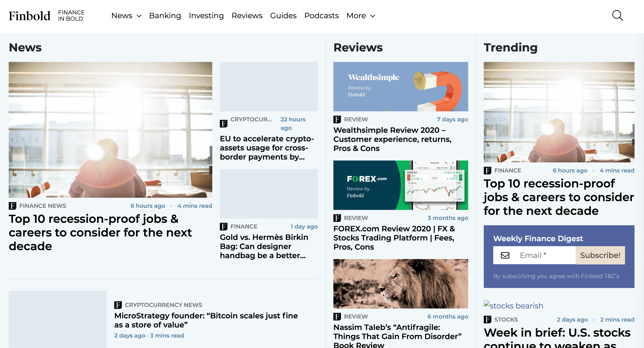This screenshot has height=348, width=644.
Task: Expand the News dropdown chevron
Action: [139, 16]
